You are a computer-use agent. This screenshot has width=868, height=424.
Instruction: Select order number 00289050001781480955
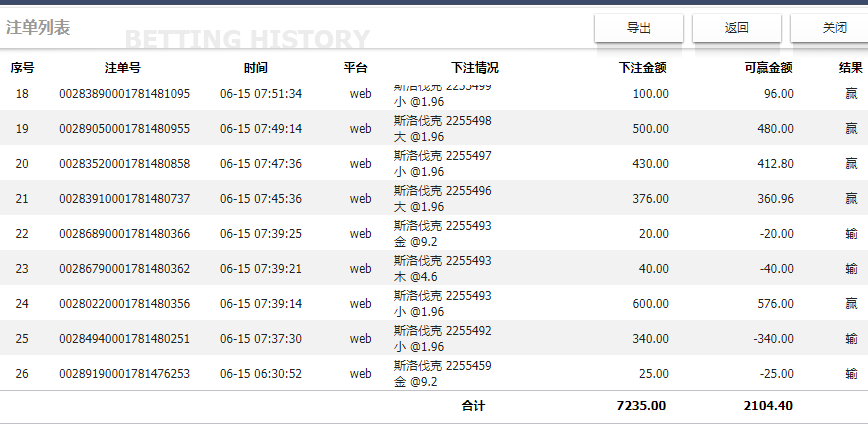[x=125, y=129]
